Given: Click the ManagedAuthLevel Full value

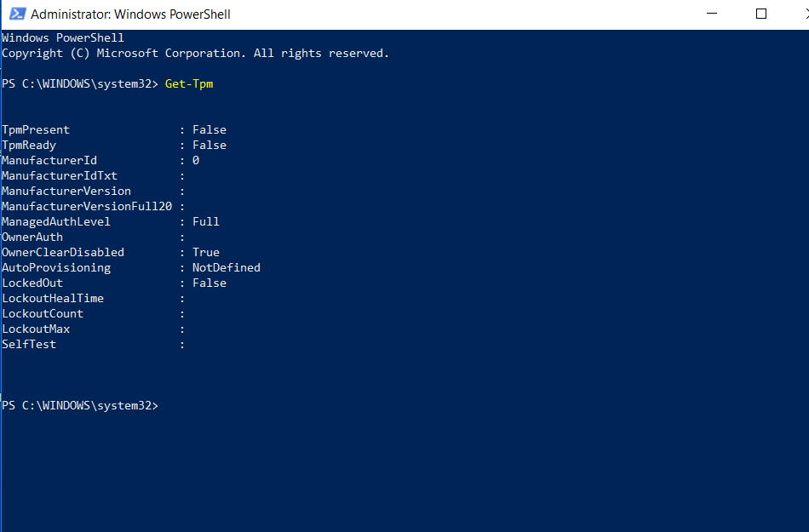Looking at the screenshot, I should coord(206,221).
